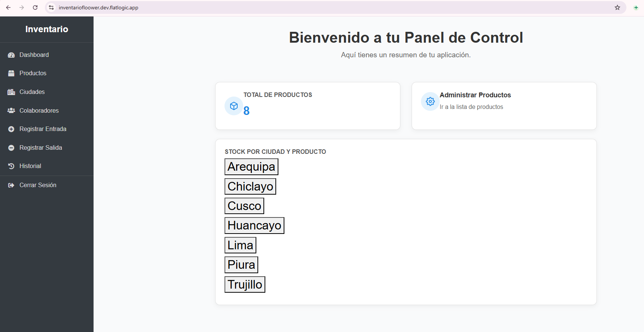The image size is (644, 332).
Task: Click the gear icon on Administrar Productos
Action: click(430, 101)
